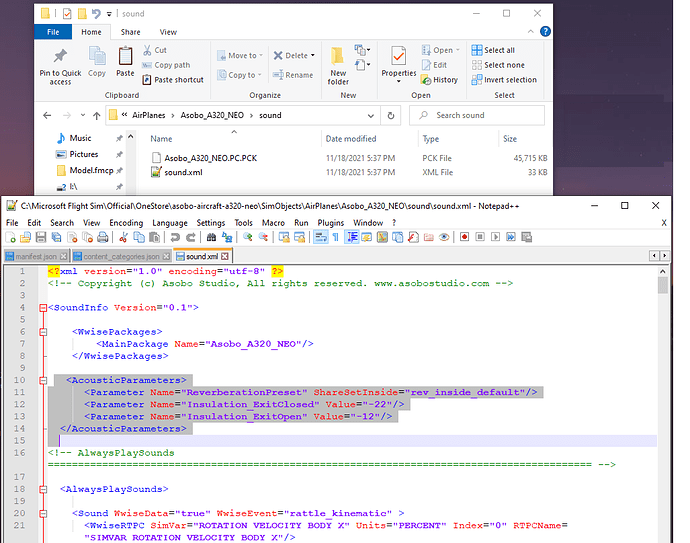Click Select all in Explorer ribbon
Image resolution: width=690 pixels, height=543 pixels.
(x=493, y=50)
